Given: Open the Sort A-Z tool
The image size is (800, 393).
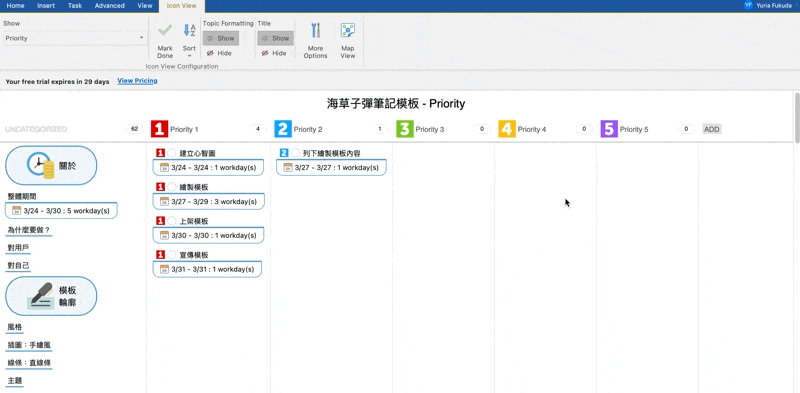Looking at the screenshot, I should tap(189, 31).
